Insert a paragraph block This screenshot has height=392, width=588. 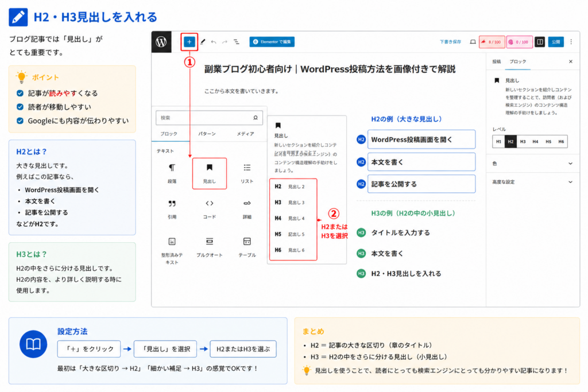point(172,173)
